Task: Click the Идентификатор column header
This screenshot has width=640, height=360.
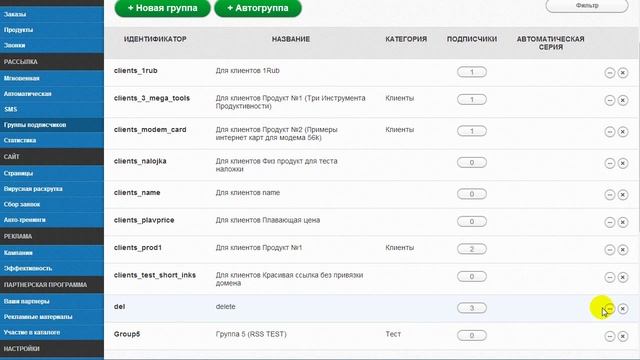Action: [x=155, y=39]
